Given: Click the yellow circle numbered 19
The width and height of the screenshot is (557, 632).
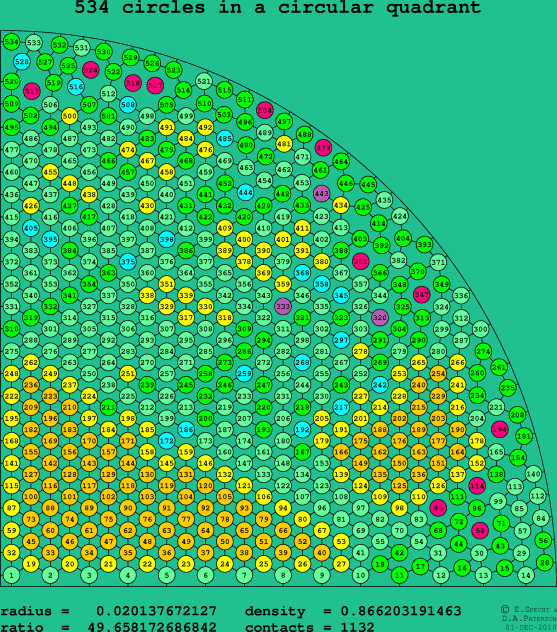Looking at the screenshot, I should (31, 564).
